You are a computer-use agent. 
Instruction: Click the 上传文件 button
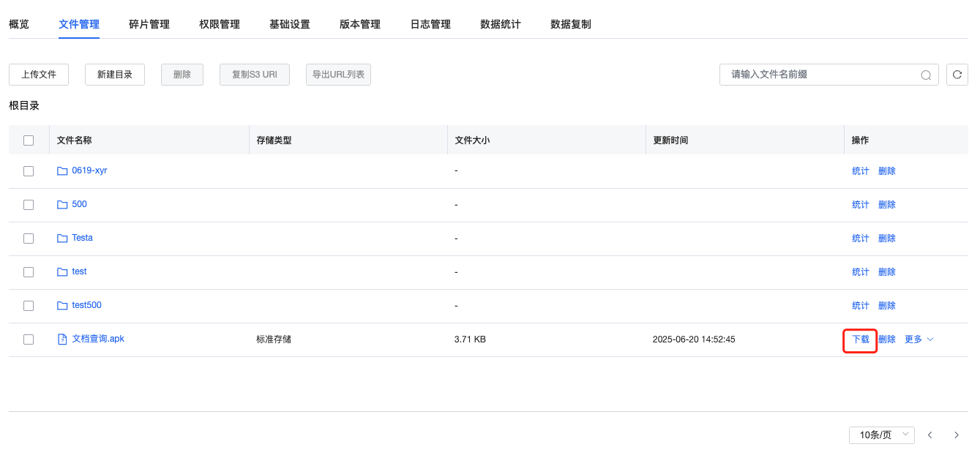pos(38,74)
